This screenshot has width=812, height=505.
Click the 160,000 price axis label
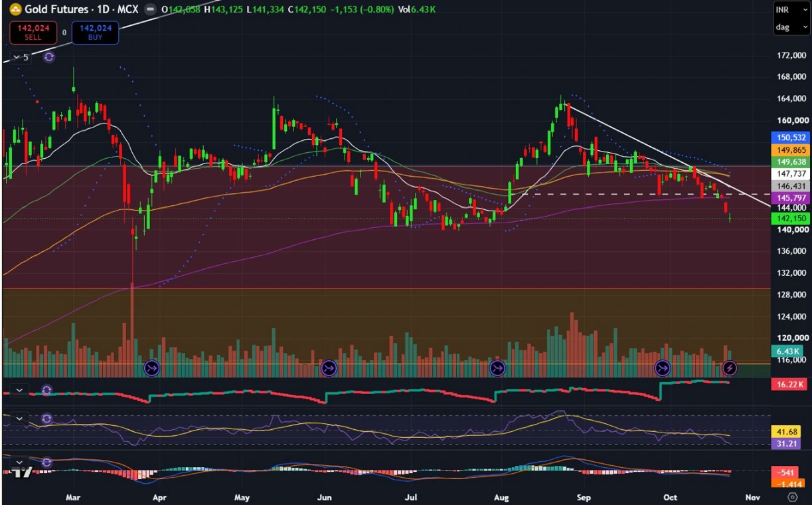pyautogui.click(x=791, y=121)
